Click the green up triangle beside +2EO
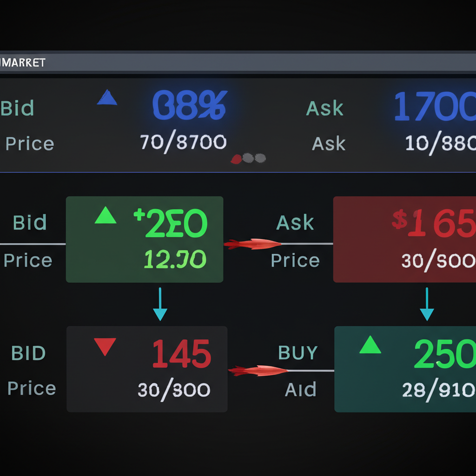 point(106,216)
